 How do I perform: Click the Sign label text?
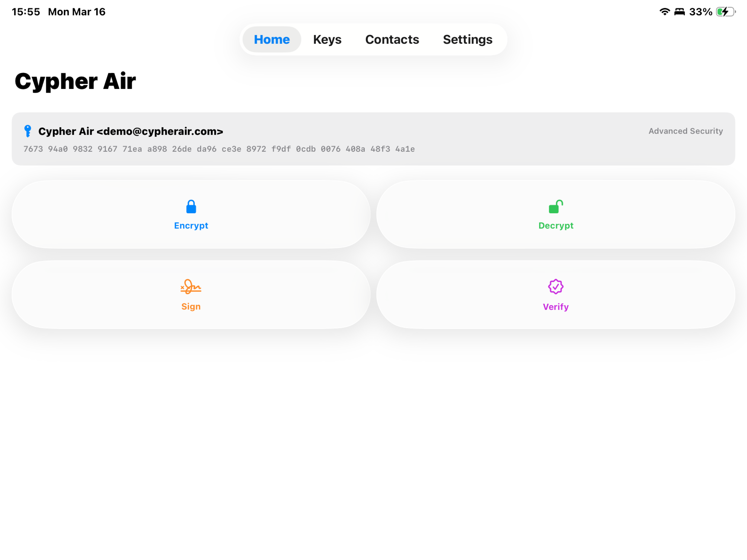191,306
